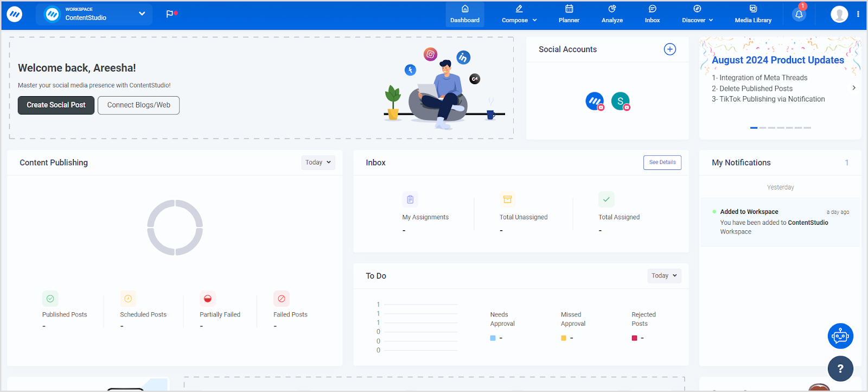This screenshot has width=868, height=392.
Task: Click the To Do bar chart area
Action: [417, 327]
